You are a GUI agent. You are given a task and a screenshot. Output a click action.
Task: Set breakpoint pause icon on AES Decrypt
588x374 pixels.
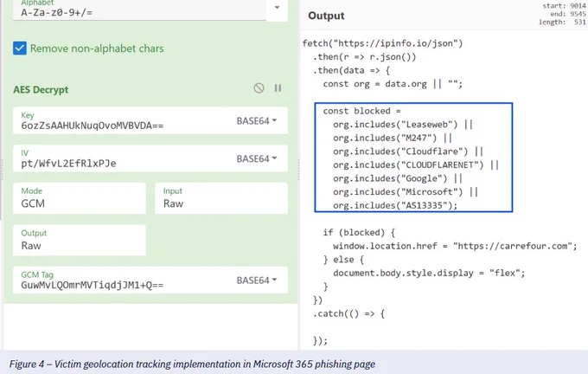click(x=278, y=88)
